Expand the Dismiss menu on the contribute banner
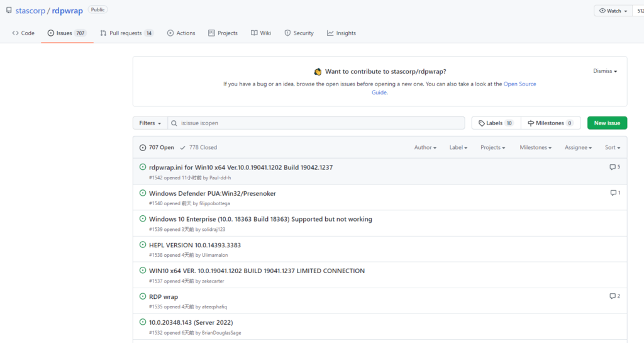644x343 pixels. tap(605, 71)
